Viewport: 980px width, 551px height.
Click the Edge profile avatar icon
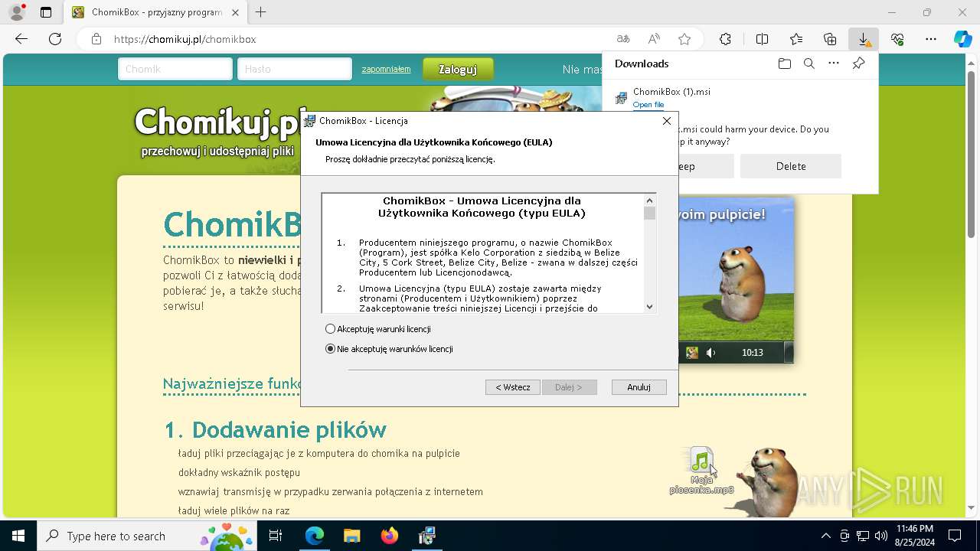point(16,12)
